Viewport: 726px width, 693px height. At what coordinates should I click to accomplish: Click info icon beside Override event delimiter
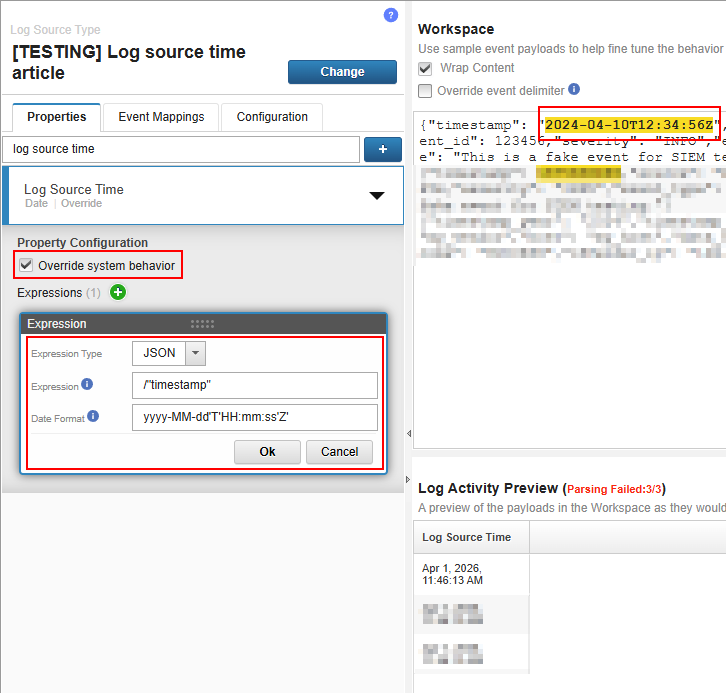point(574,90)
